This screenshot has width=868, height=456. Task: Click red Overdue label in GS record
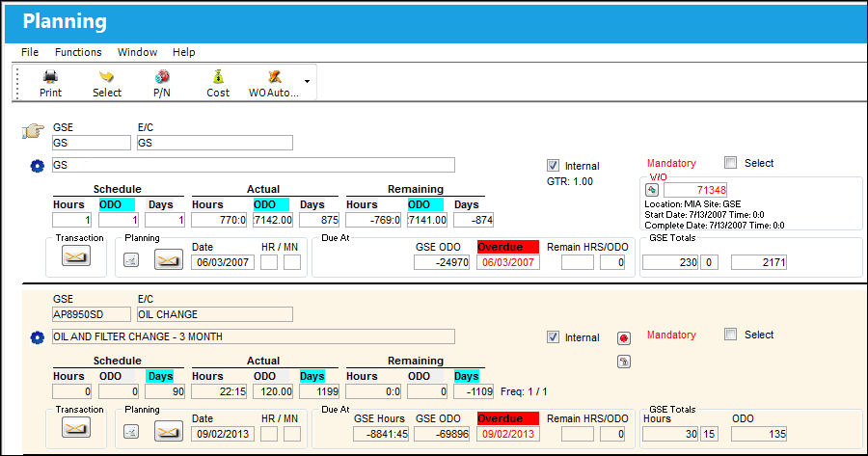coord(508,247)
